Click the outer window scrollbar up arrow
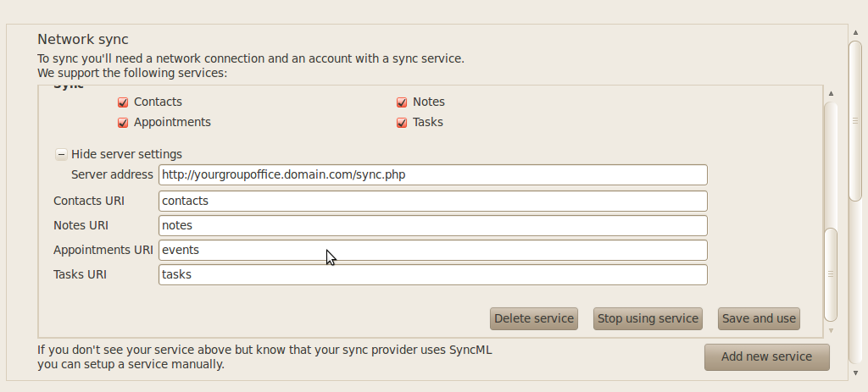The height and width of the screenshot is (392, 868). pyautogui.click(x=855, y=32)
